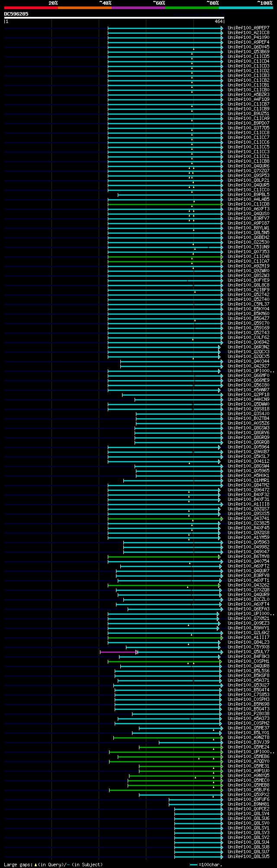Select label UniRef100_A9ZMI9
This screenshot has width=277, height=868.
(x=248, y=266)
